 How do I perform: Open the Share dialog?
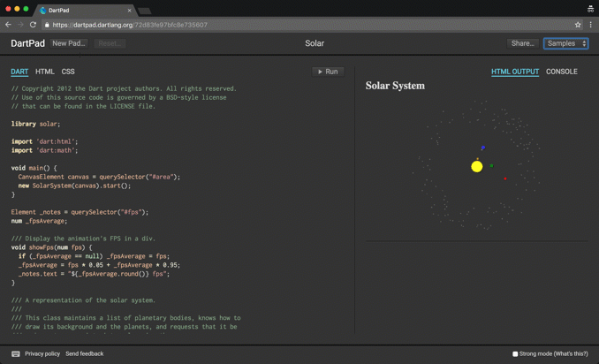point(523,43)
